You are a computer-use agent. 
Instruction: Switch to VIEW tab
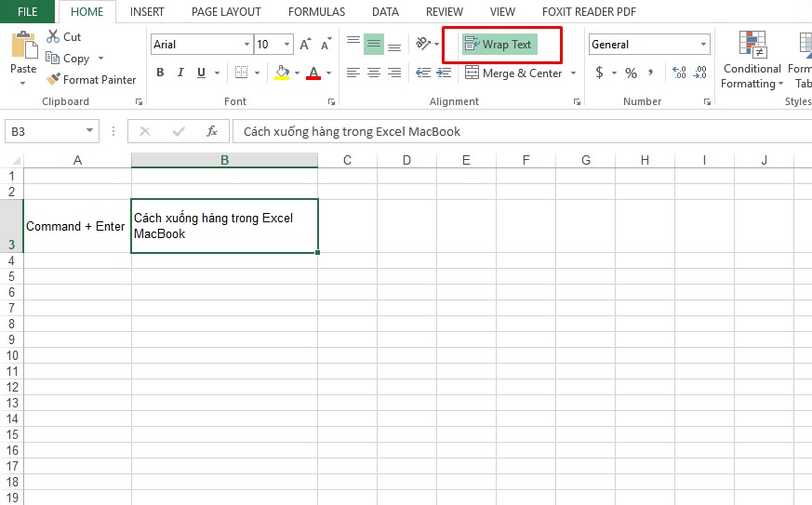point(502,11)
